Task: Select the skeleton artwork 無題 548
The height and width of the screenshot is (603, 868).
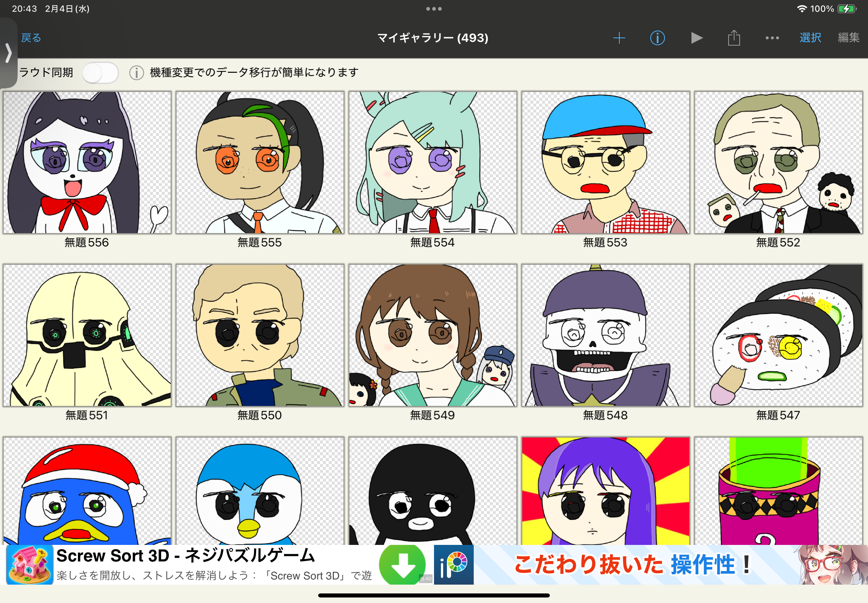Action: click(x=605, y=335)
